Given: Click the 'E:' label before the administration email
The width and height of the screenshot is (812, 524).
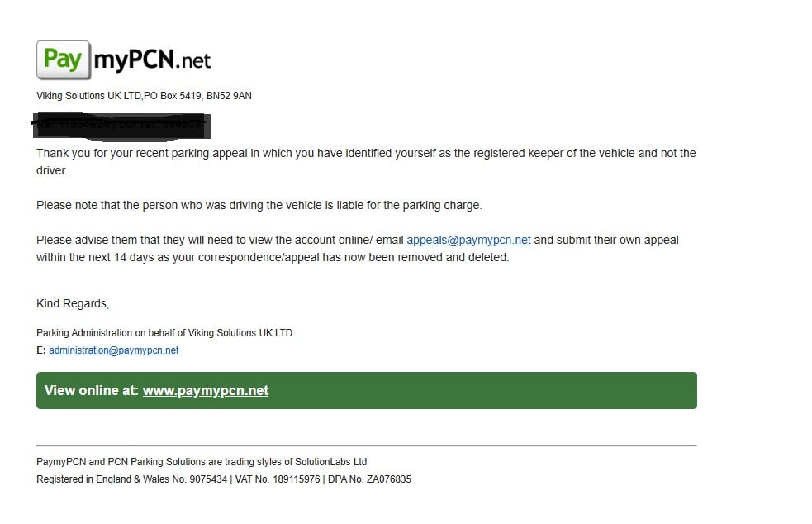Looking at the screenshot, I should click(x=41, y=350).
